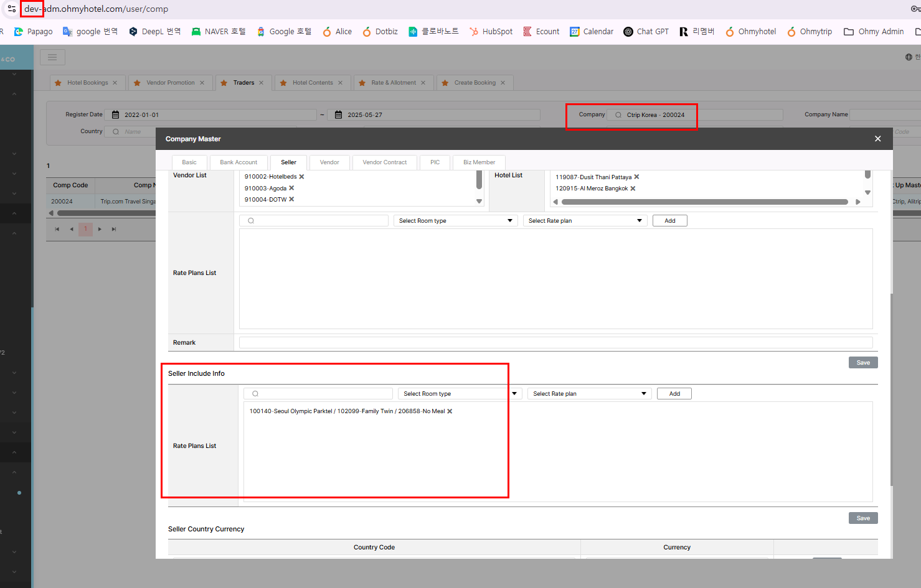Open HubSpot bookmark
921x588 pixels.
pos(491,32)
